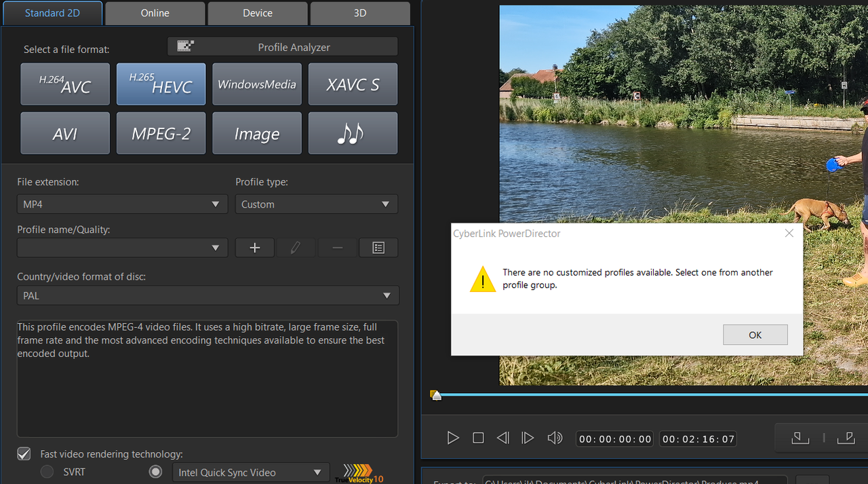
Task: Open the Intel Quick Sync Video dropdown
Action: coord(251,472)
